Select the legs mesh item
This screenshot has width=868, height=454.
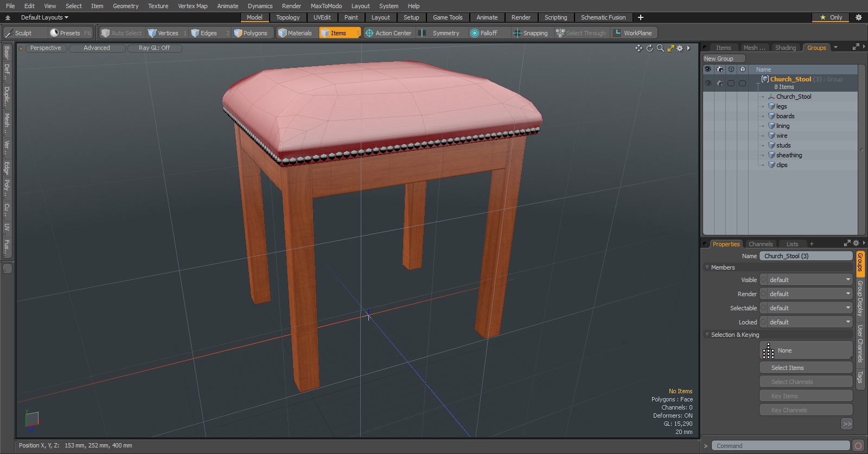pyautogui.click(x=781, y=106)
